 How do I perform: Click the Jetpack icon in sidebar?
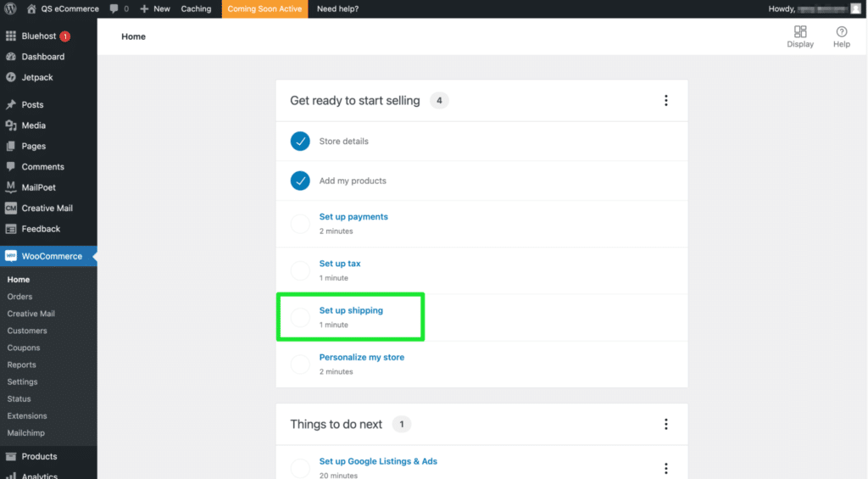point(10,77)
